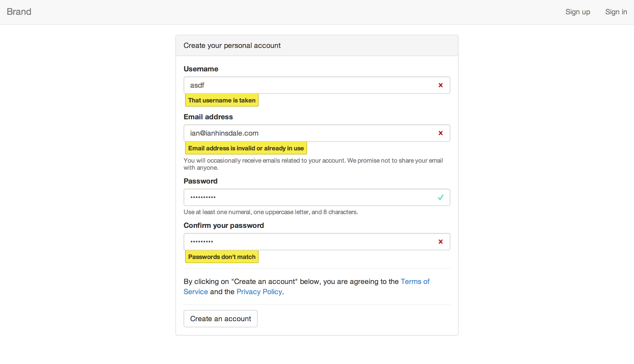
Task: Click the 'That username is taken' warning
Action: (222, 100)
